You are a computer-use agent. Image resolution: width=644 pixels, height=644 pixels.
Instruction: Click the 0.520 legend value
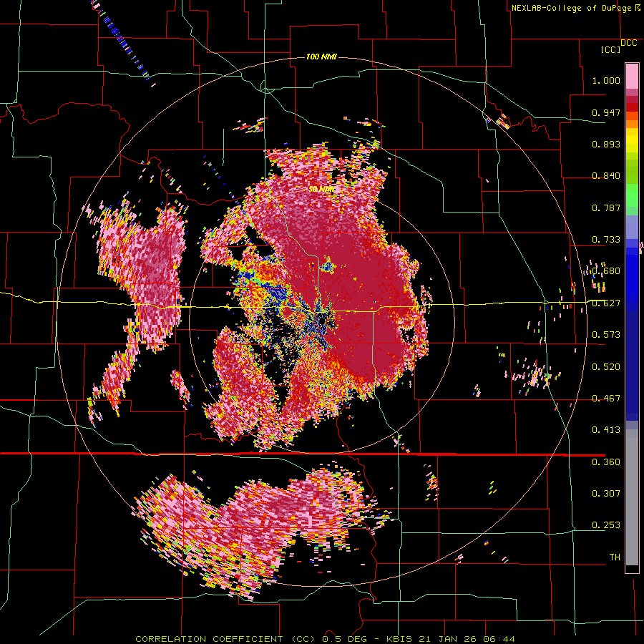[x=606, y=367]
